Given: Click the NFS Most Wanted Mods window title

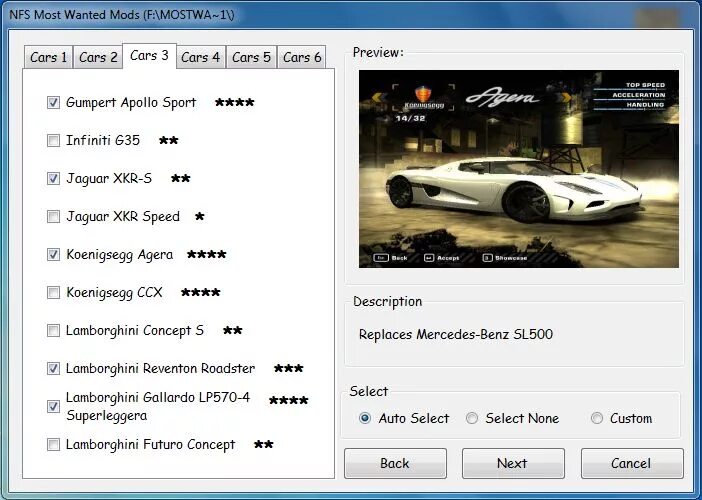Looking at the screenshot, I should click(x=122, y=14).
